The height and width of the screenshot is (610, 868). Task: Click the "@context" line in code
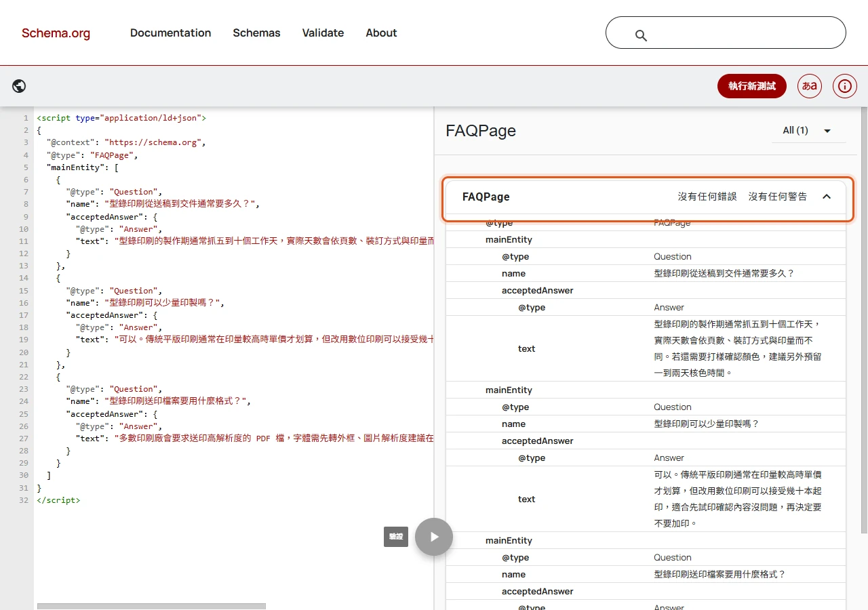point(126,142)
